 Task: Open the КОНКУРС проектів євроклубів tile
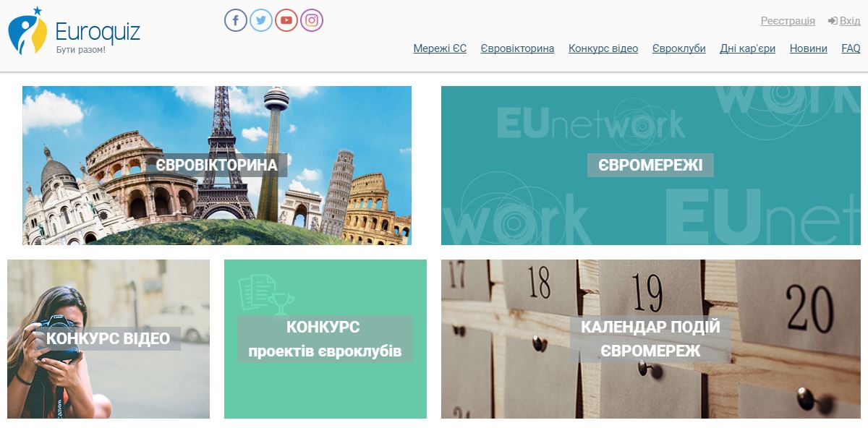(325, 339)
